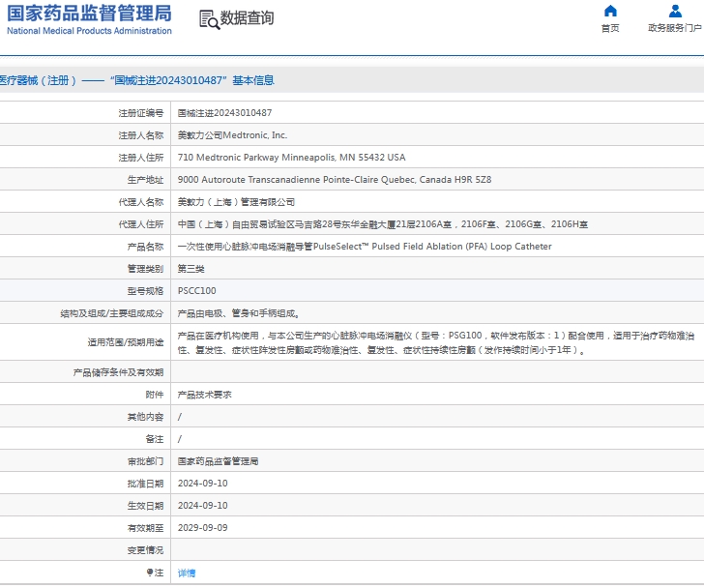The image size is (704, 588).
Task: Select the agent address in 上海自由贸易试验区
Action: pyautogui.click(x=383, y=224)
